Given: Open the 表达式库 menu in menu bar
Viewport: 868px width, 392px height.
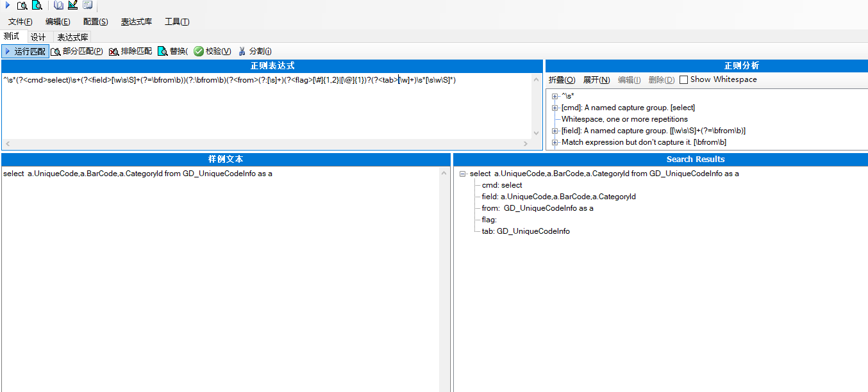Looking at the screenshot, I should (137, 22).
